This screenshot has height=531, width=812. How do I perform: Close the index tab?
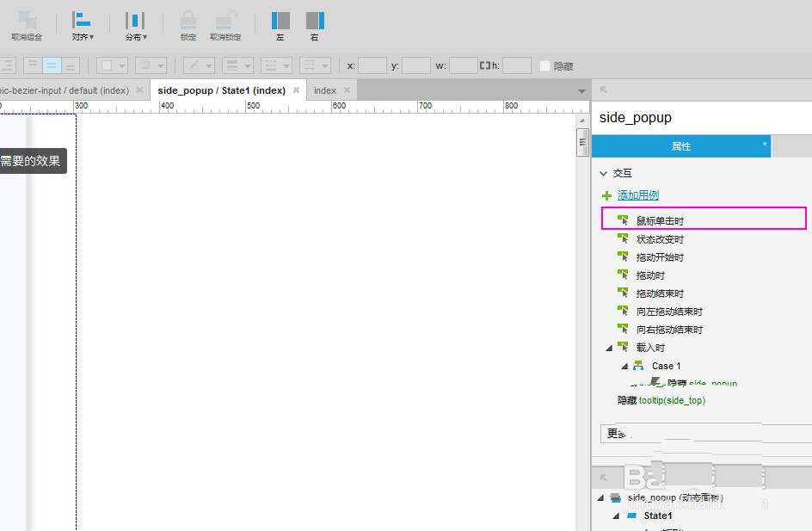click(347, 90)
